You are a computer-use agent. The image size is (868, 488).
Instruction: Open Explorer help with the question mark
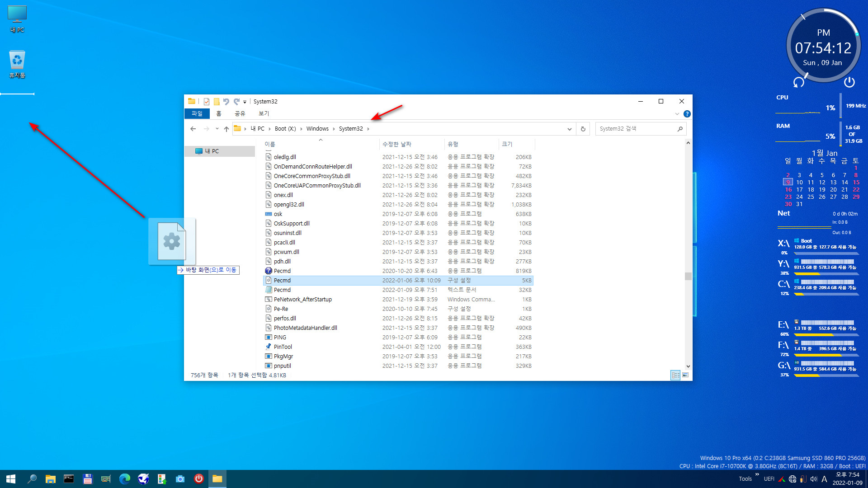(687, 114)
